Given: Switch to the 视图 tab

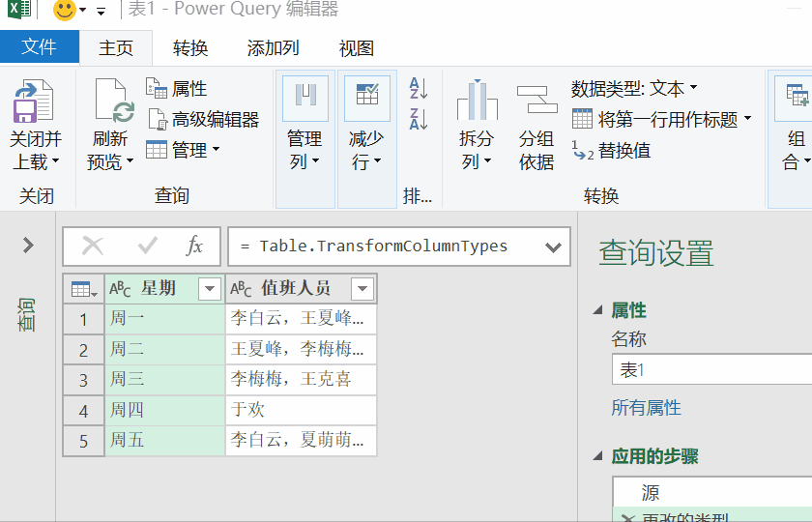Looking at the screenshot, I should point(357,48).
